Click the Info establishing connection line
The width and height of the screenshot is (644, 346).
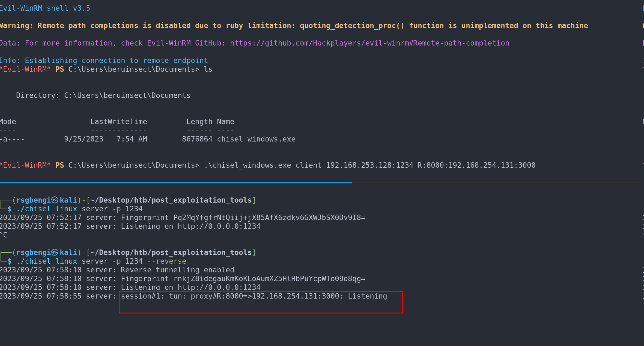click(x=104, y=61)
